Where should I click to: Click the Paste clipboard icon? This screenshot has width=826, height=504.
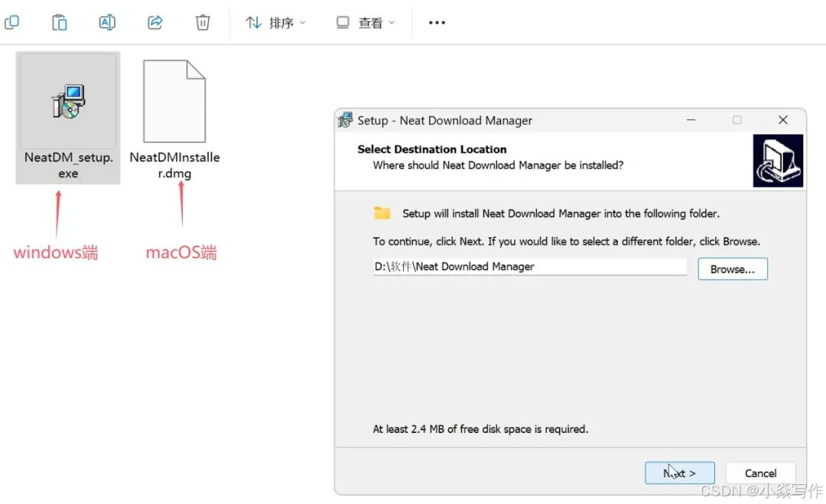[x=60, y=23]
